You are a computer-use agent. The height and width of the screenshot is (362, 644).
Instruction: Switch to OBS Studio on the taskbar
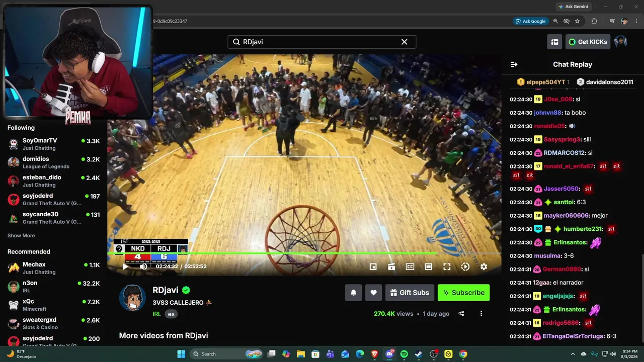tap(434, 354)
